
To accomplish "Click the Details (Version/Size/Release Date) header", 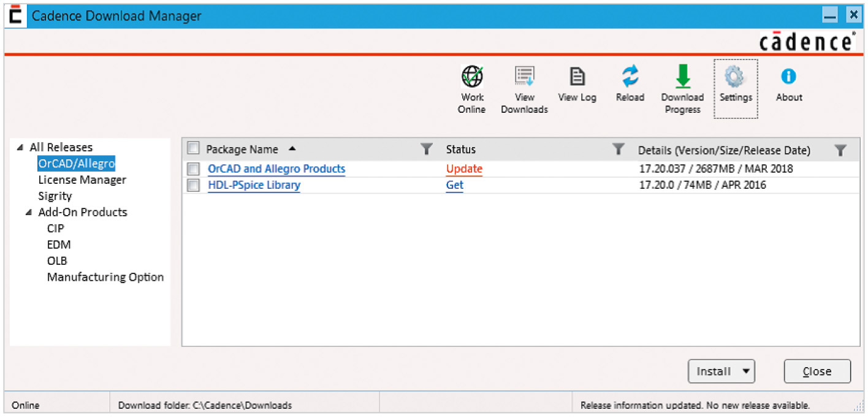I will click(724, 150).
